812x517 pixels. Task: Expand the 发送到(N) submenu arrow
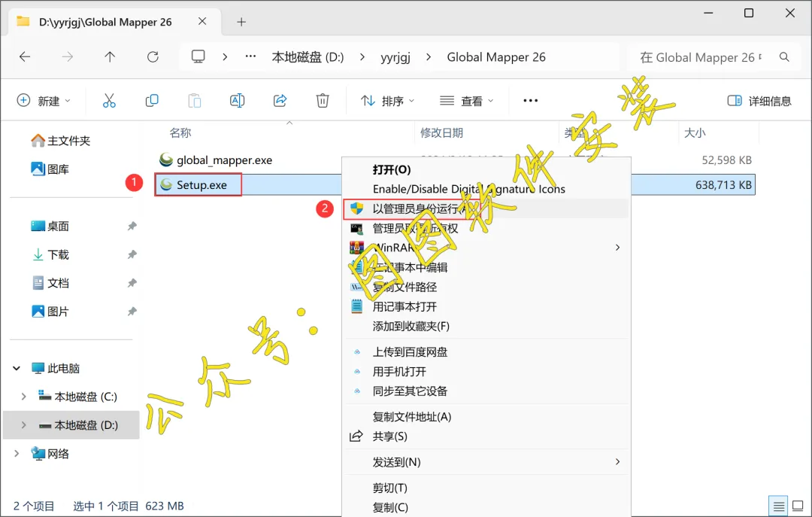click(617, 461)
